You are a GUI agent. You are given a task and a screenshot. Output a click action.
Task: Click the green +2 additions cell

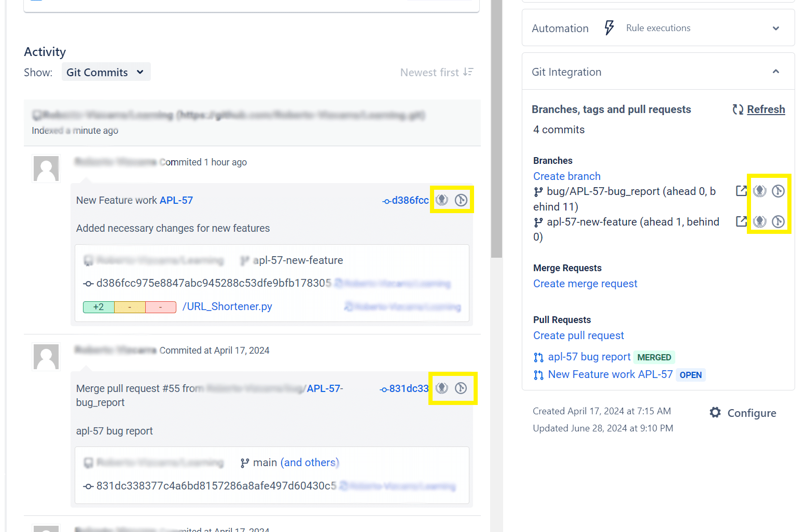pyautogui.click(x=99, y=307)
